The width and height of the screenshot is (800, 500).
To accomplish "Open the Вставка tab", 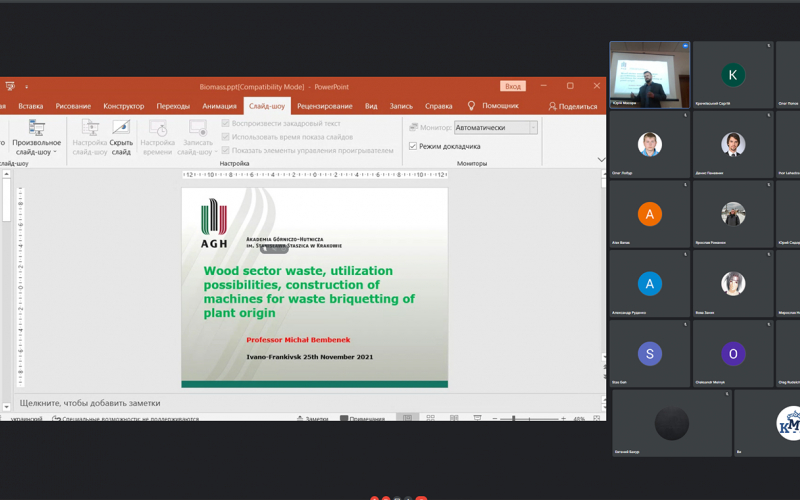I will tap(31, 106).
